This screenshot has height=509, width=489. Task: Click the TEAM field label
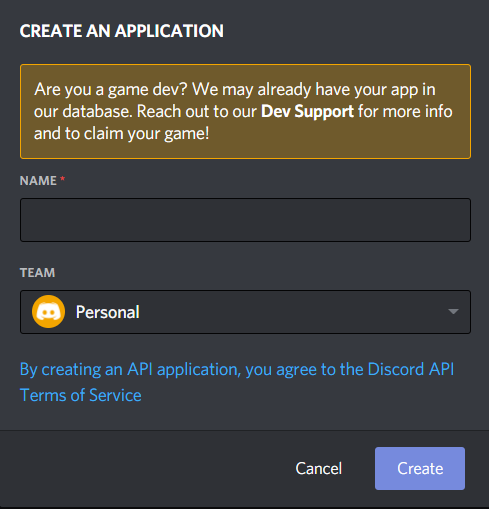(x=37, y=273)
